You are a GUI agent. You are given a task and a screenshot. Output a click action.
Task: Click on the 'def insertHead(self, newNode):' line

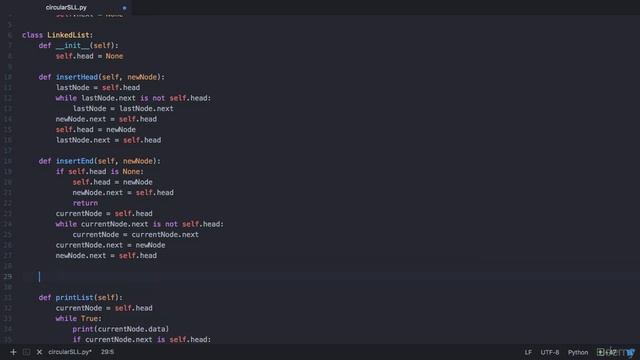coord(102,77)
